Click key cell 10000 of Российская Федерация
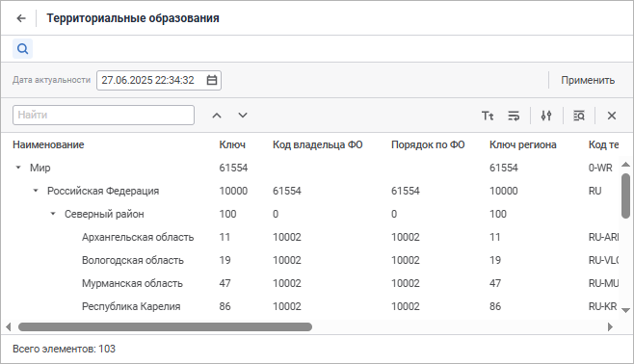634x364 pixels. coord(233,191)
